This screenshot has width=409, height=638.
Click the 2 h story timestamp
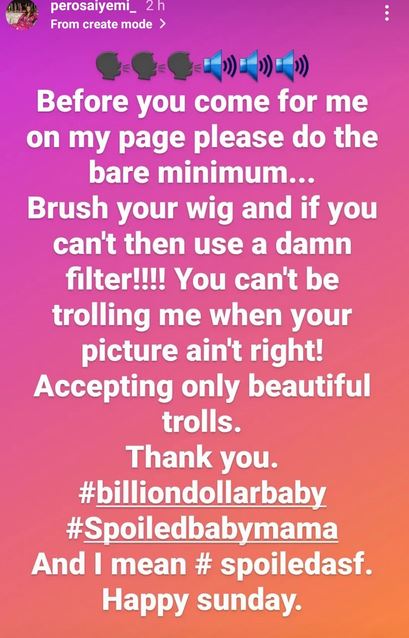click(x=155, y=6)
